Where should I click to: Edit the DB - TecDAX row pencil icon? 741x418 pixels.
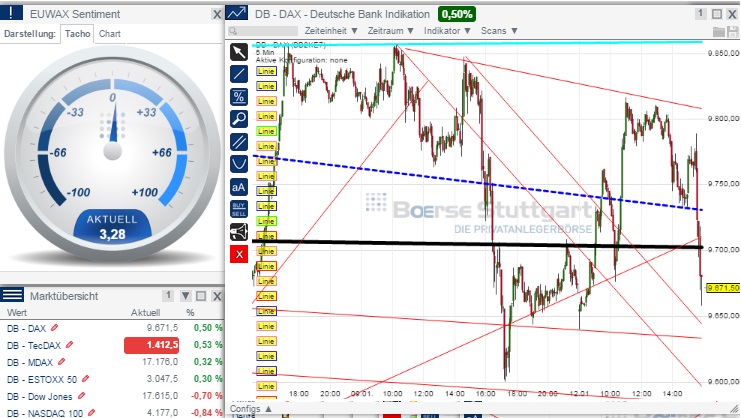click(x=69, y=345)
